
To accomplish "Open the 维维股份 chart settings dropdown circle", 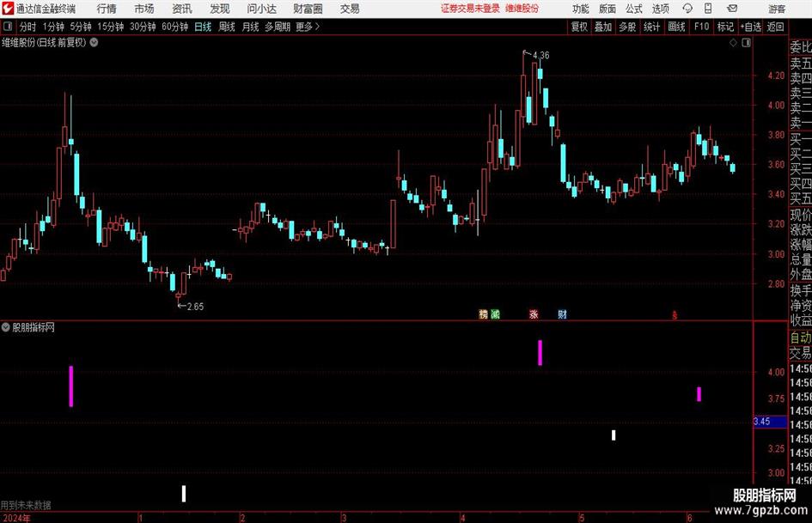I will point(94,42).
